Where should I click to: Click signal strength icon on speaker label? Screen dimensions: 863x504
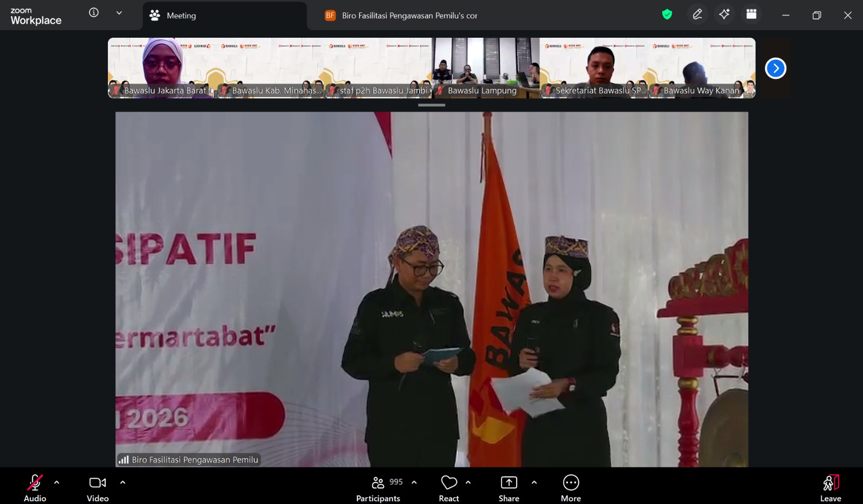(x=124, y=460)
